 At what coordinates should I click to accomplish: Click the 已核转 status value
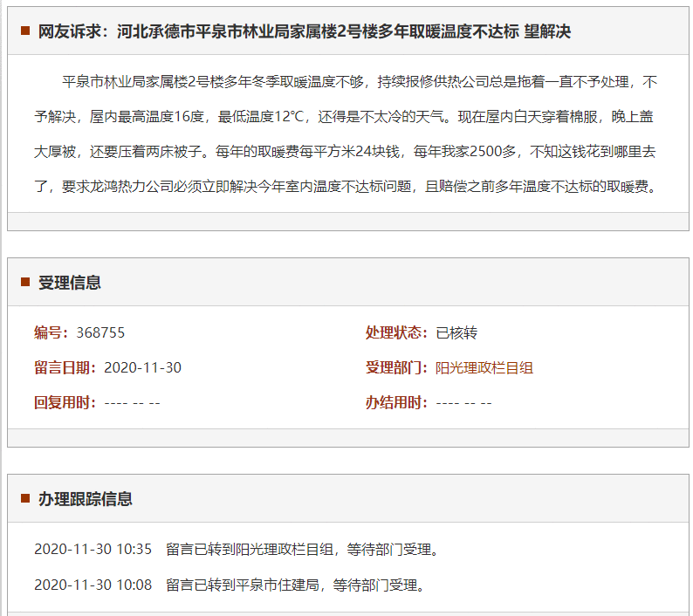click(x=456, y=332)
